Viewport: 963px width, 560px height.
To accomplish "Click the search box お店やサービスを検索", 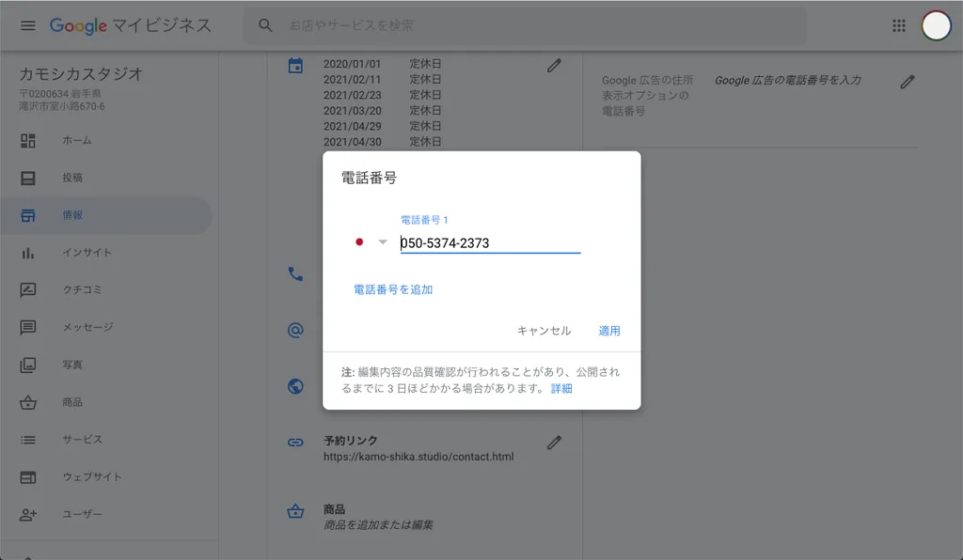I will tap(525, 25).
